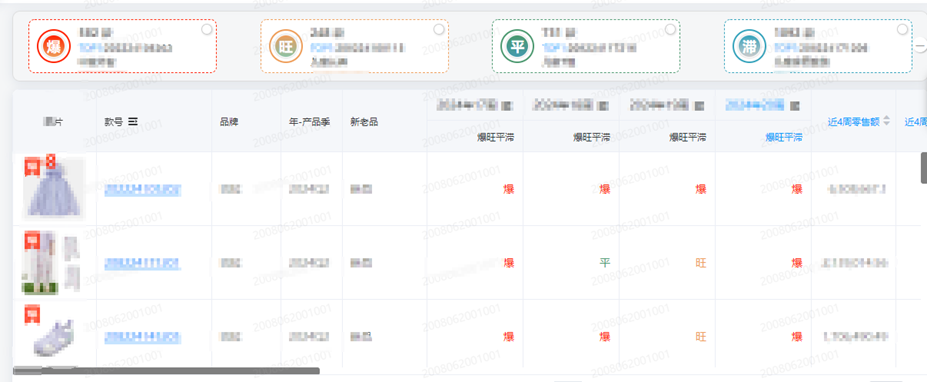Image resolution: width=927 pixels, height=382 pixels.
Task: Click the 近4周零售额 column header
Action: [854, 122]
